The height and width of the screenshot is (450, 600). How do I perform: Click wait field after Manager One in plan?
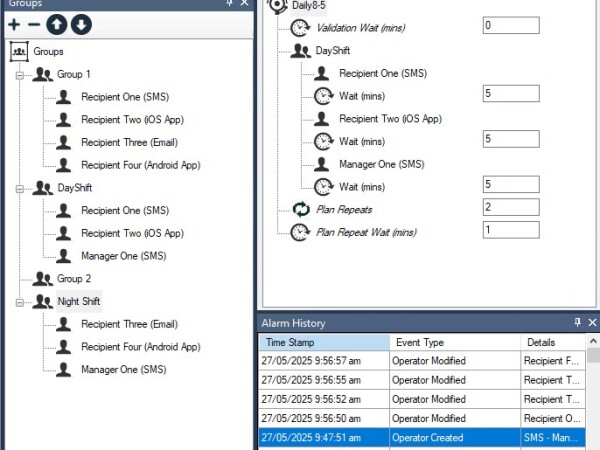click(x=511, y=184)
